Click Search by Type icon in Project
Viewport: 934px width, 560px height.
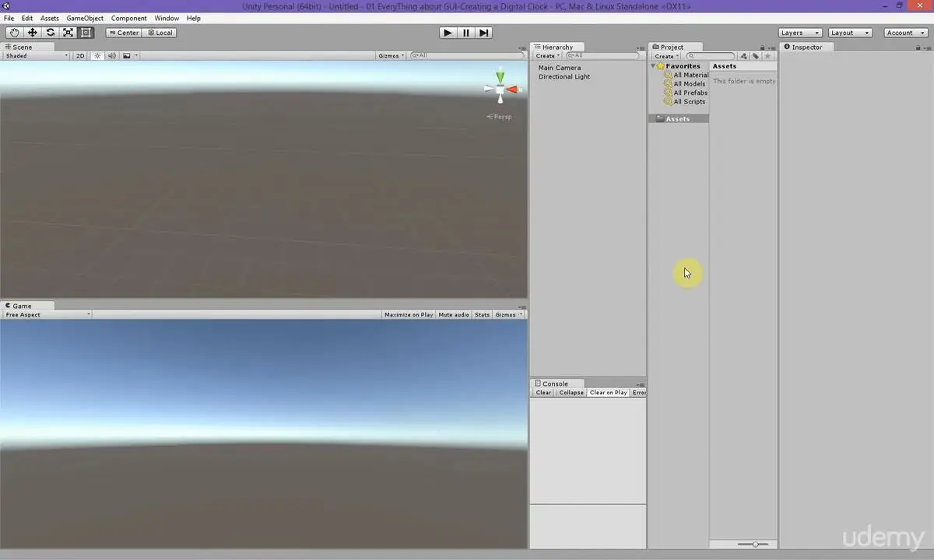click(743, 56)
